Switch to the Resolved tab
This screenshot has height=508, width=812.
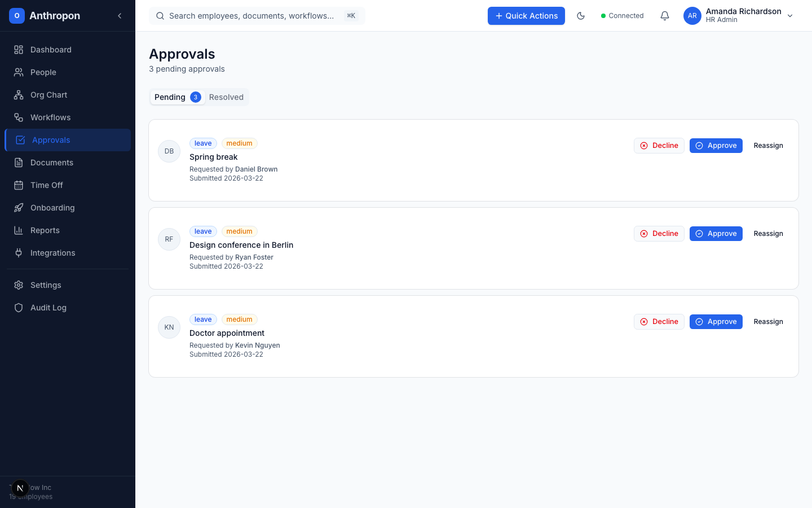click(x=226, y=97)
